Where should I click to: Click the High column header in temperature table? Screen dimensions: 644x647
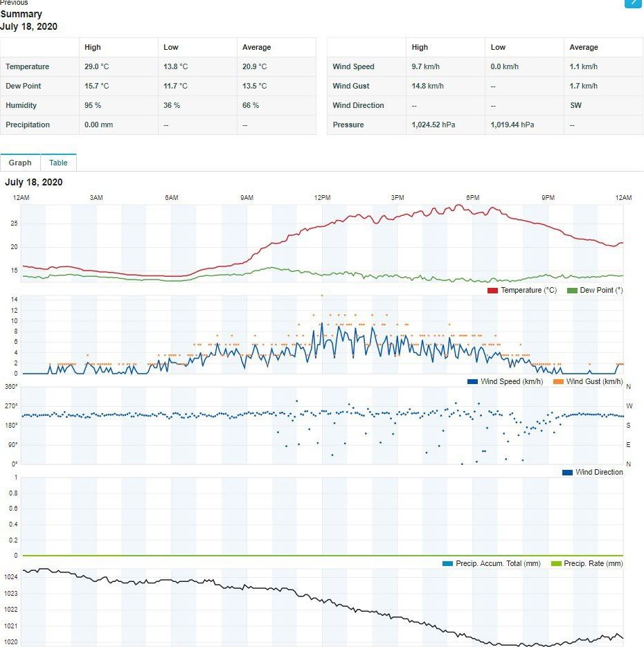click(x=93, y=47)
